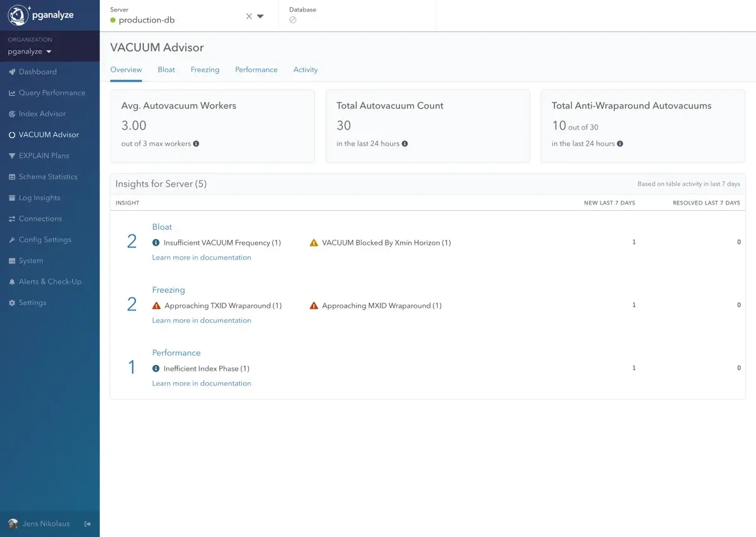Screen dimensions: 756x537
Task: Open the Performance insight heading link
Action: [176, 353]
